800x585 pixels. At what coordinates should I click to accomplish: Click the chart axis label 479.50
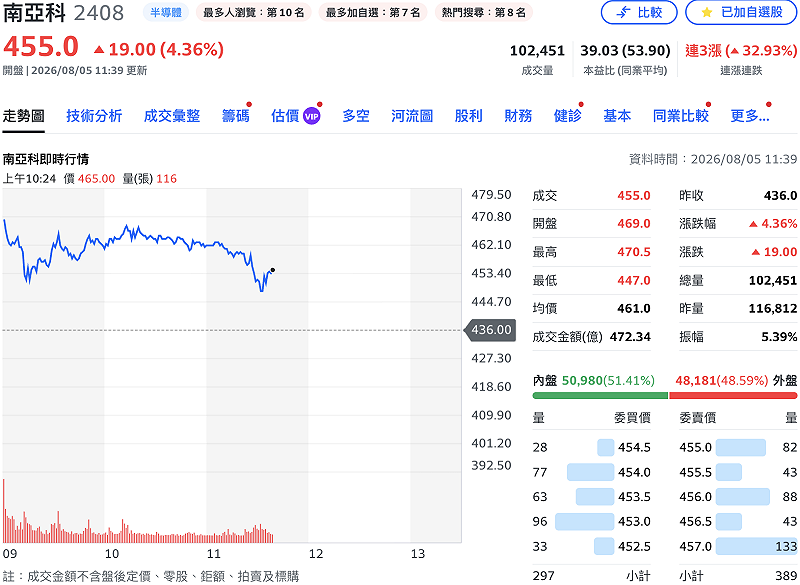click(x=491, y=194)
